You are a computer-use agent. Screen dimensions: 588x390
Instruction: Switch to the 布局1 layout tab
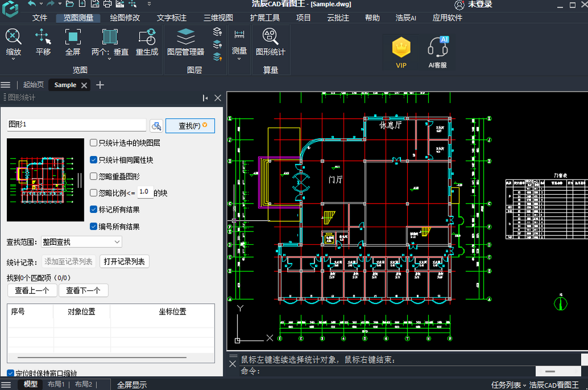pos(56,385)
